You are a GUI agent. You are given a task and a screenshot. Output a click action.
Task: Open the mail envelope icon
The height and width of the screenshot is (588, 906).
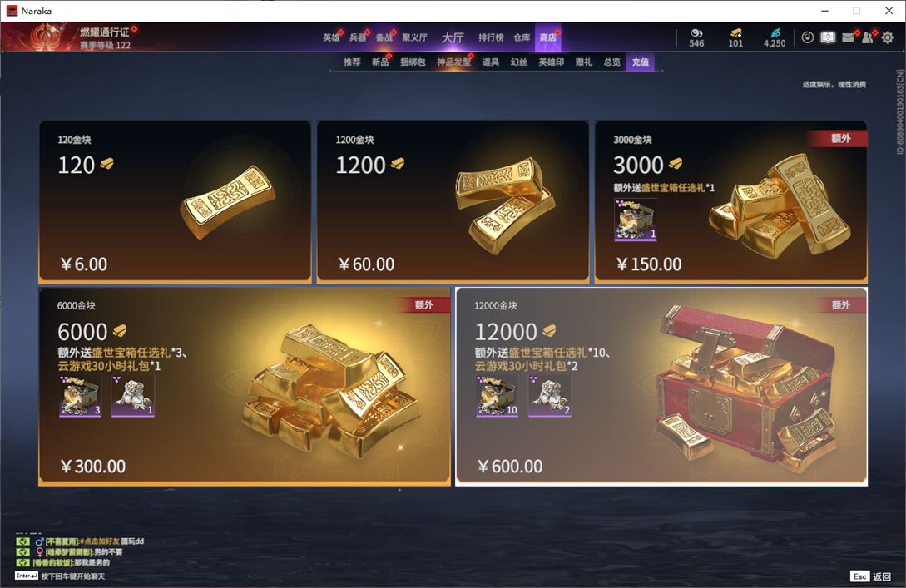tap(849, 37)
